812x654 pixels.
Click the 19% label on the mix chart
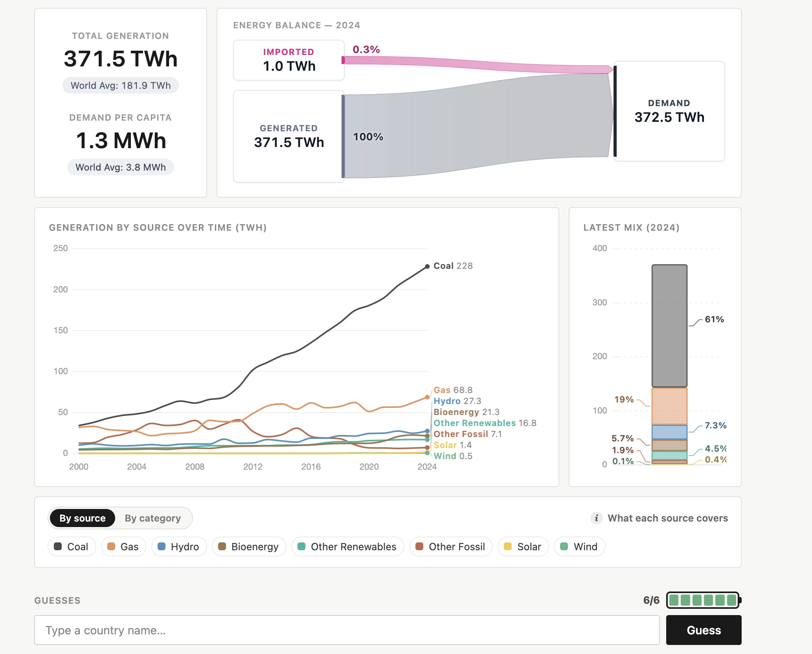[624, 399]
